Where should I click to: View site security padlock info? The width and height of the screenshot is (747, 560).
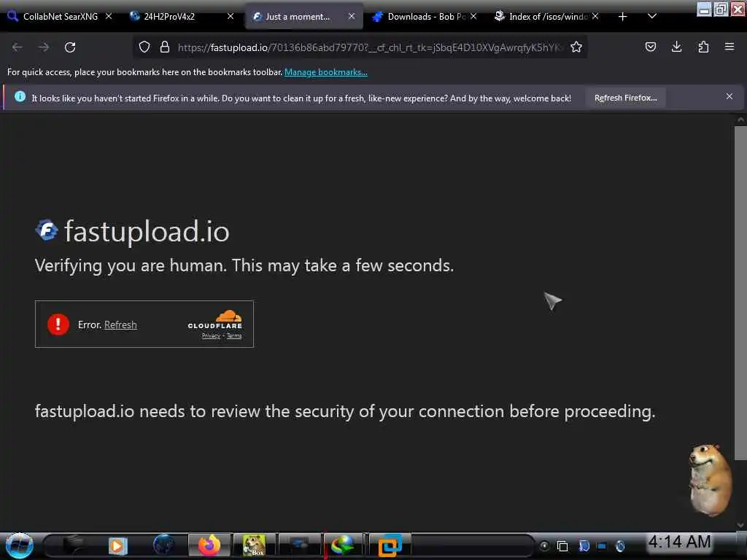pyautogui.click(x=165, y=47)
